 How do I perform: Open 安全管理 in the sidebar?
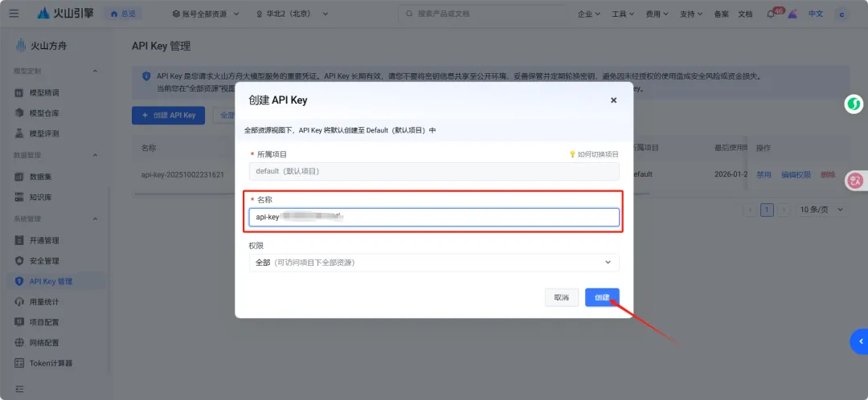click(x=44, y=260)
